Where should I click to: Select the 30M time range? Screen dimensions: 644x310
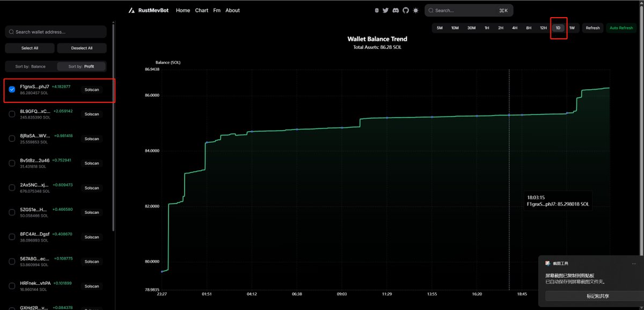(x=471, y=28)
